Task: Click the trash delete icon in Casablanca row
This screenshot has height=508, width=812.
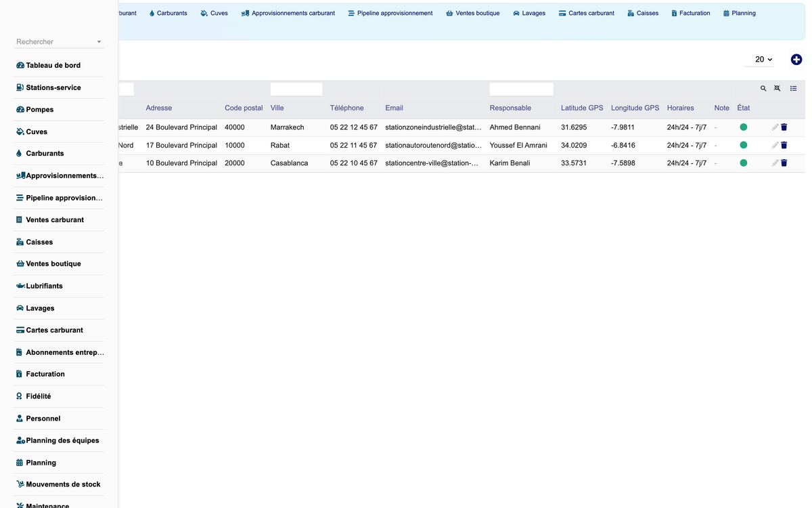Action: tap(784, 163)
